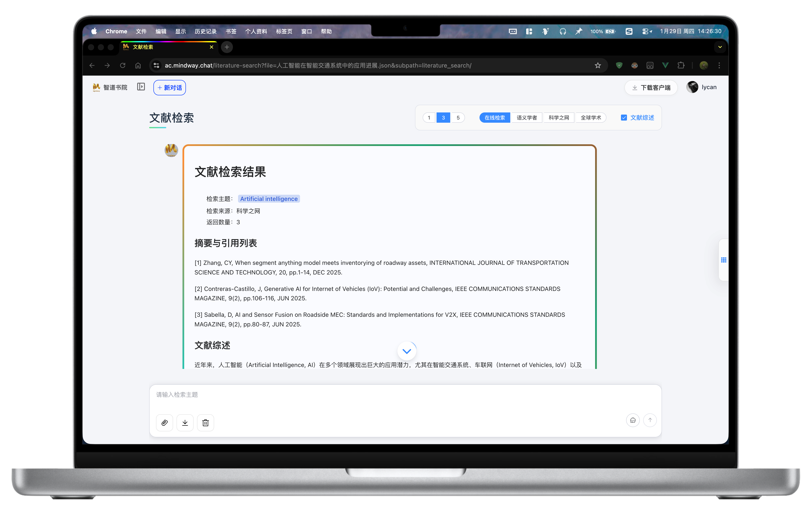
Task: Open Chrome three-dot menu
Action: [x=719, y=65]
